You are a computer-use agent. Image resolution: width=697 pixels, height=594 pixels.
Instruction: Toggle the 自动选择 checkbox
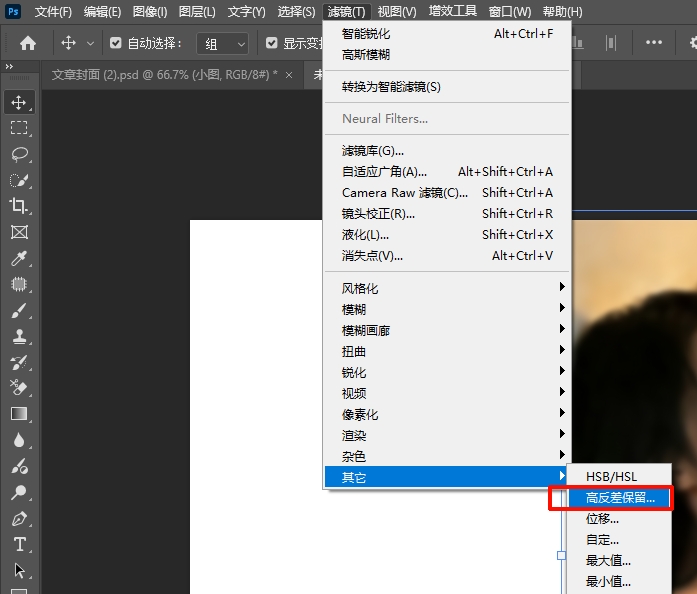point(116,43)
